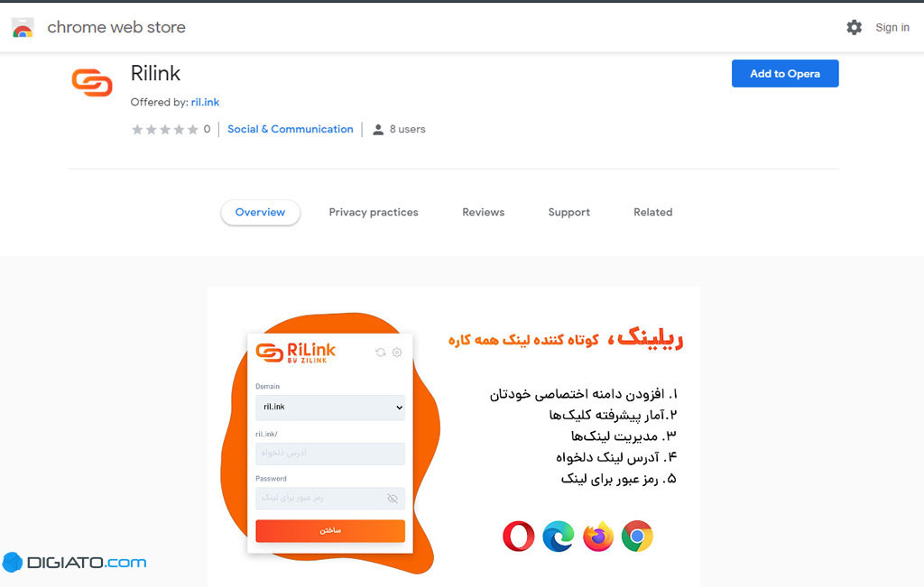924x587 pixels.
Task: Click the Firefox browser icon
Action: (597, 537)
